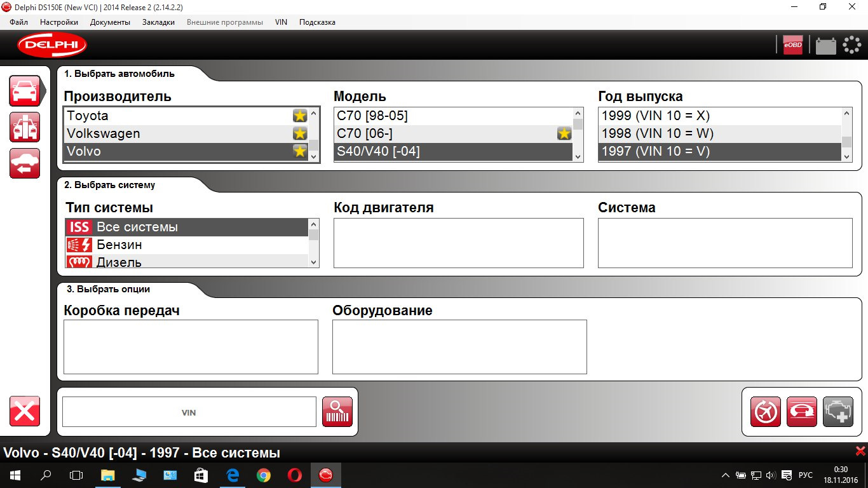Image resolution: width=868 pixels, height=488 pixels.
Task: Open Google Chrome from the taskbar
Action: point(264,475)
